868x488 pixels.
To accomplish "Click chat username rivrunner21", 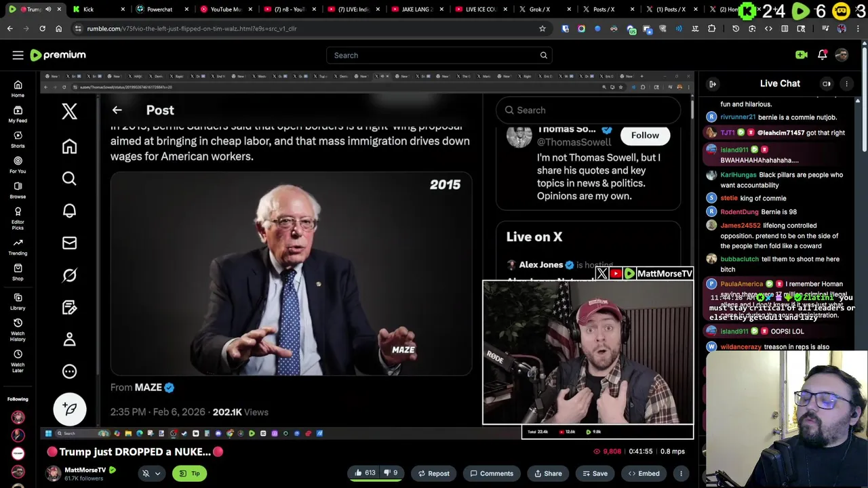I will [x=738, y=117].
